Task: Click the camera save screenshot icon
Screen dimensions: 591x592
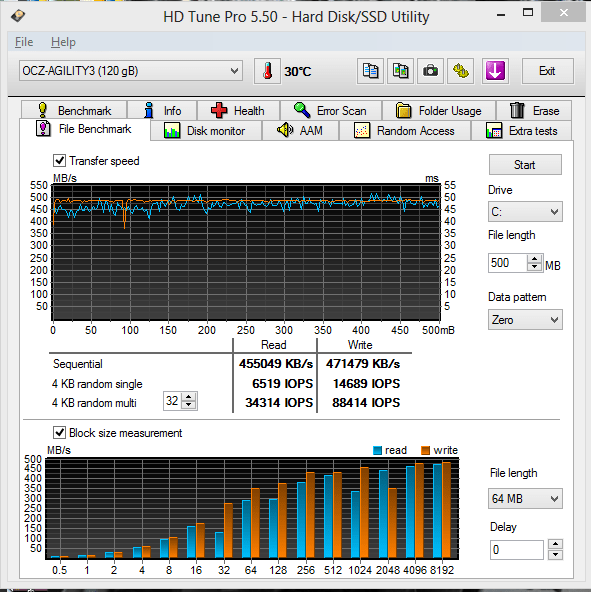Action: [430, 71]
